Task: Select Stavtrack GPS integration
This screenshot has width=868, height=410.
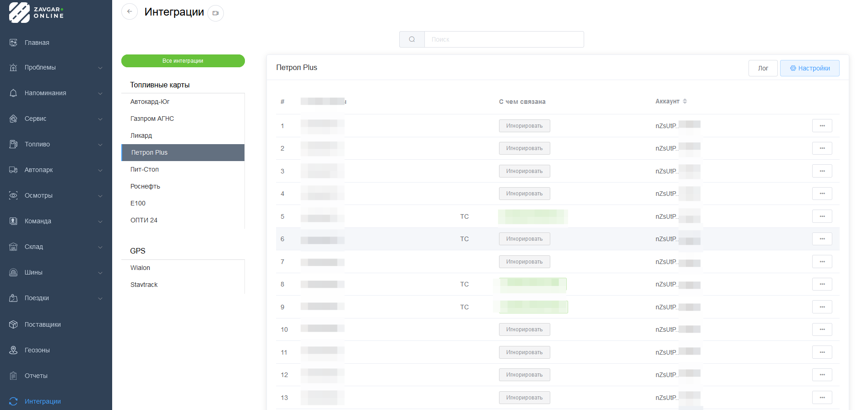Action: coord(183,285)
